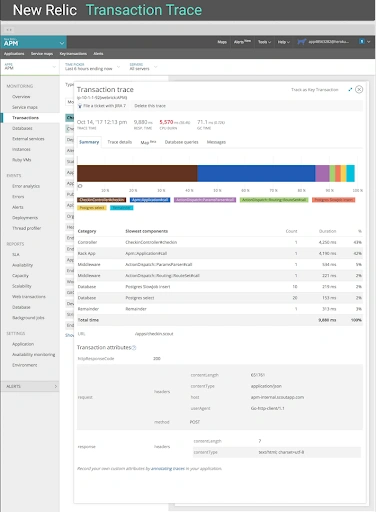The image size is (376, 512).
Task: Open the blue user icon in header
Action: 361,42
